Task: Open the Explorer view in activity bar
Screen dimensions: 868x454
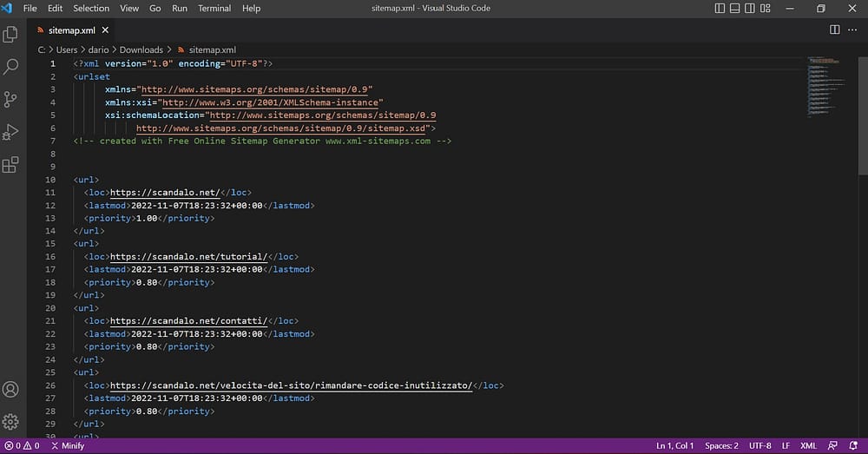Action: coord(10,35)
